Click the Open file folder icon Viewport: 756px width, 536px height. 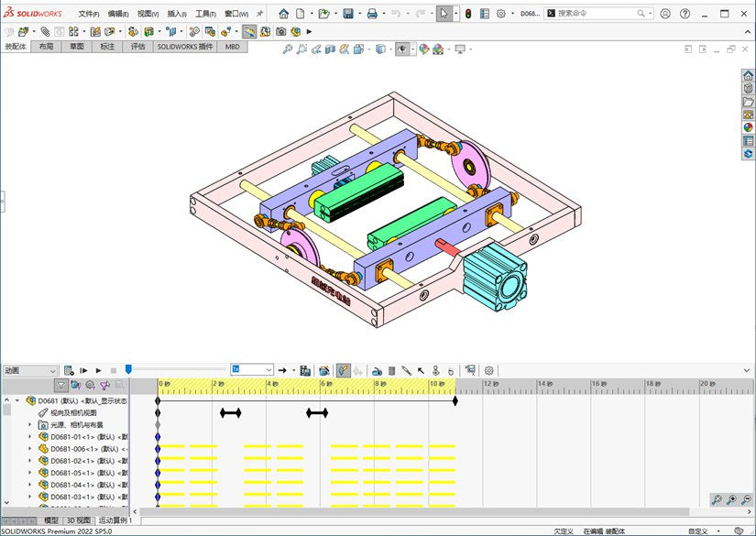pos(324,14)
